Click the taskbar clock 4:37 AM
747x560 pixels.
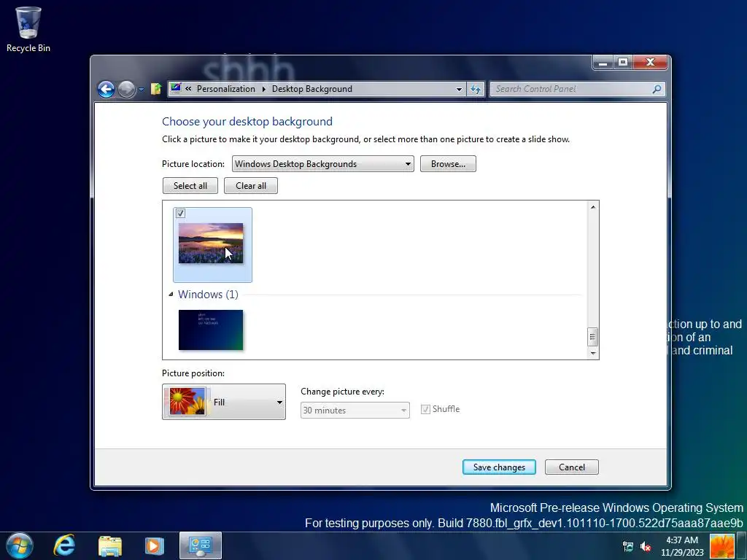682,546
